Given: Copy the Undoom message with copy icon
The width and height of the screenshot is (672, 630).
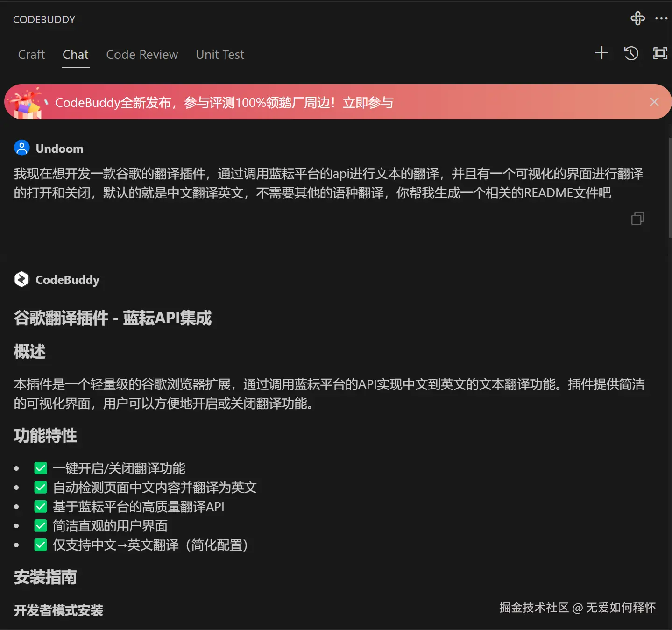Looking at the screenshot, I should 638,219.
